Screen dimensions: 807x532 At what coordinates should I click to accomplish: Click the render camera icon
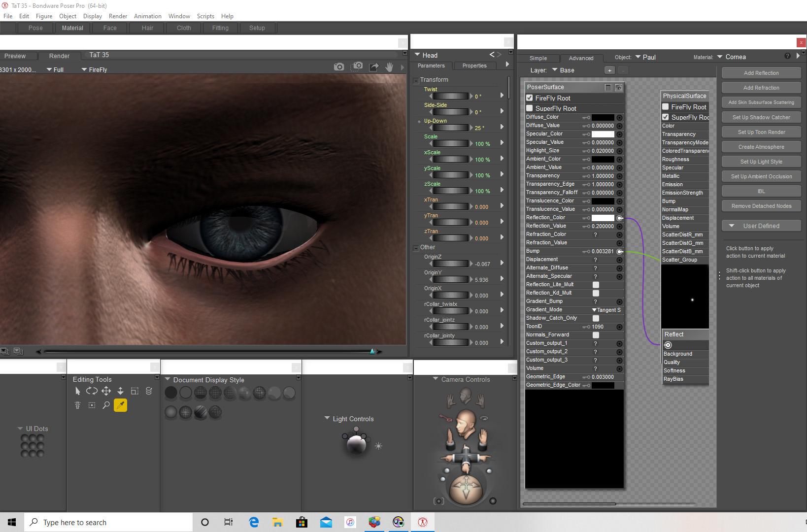[339, 67]
